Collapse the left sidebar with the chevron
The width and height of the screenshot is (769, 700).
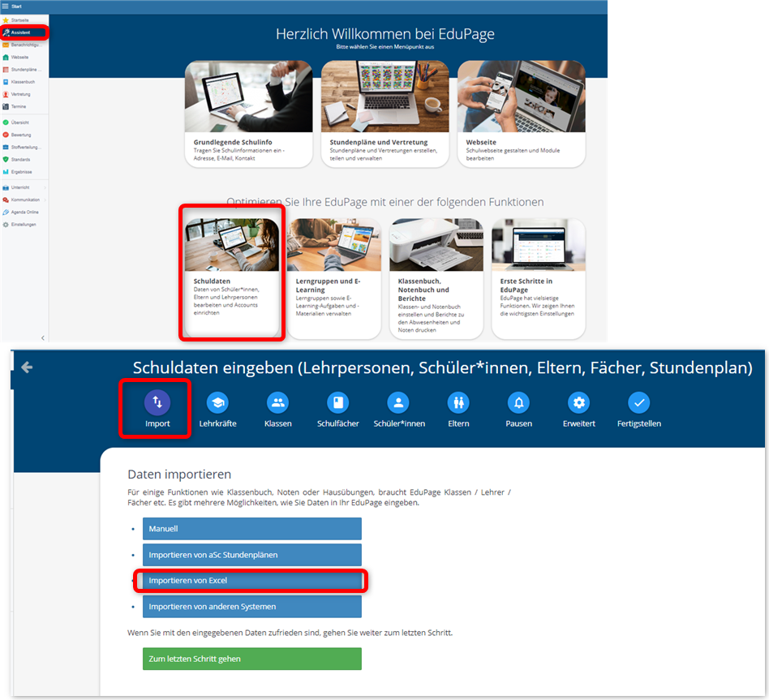(x=43, y=337)
